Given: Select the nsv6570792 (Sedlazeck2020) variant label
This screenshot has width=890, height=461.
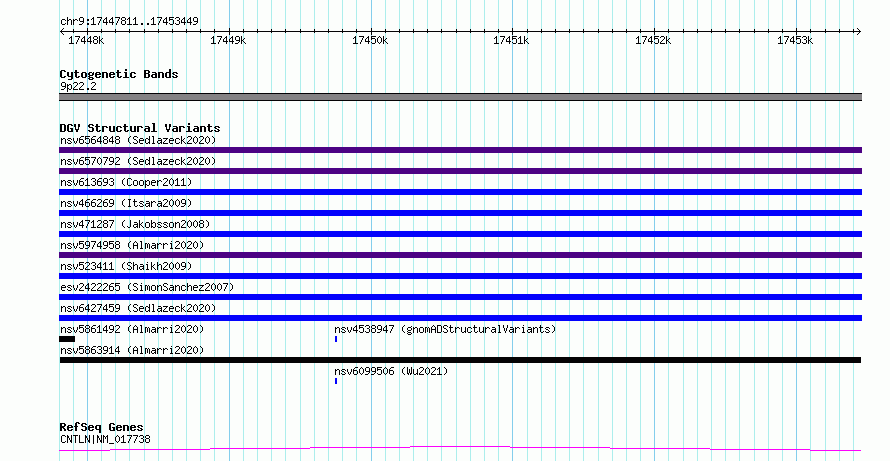Looking at the screenshot, I should point(138,161).
